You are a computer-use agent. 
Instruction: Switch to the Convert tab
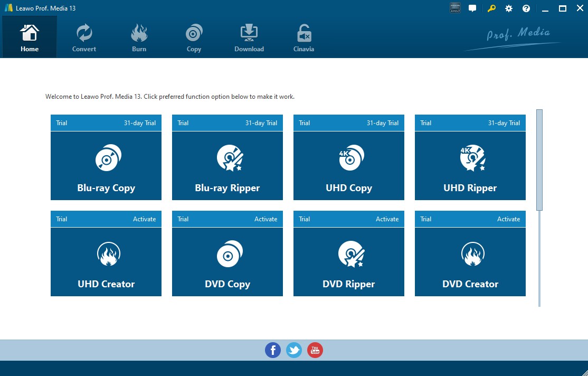coord(84,36)
